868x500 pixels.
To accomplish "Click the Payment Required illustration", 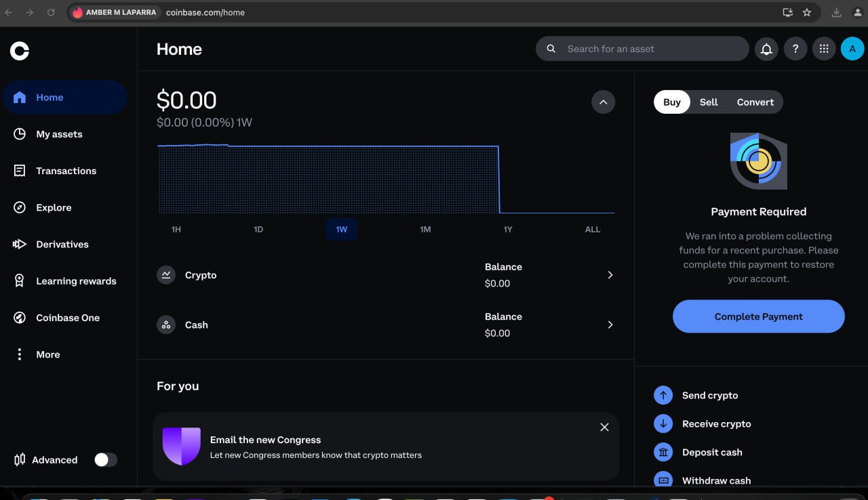I will [x=758, y=161].
